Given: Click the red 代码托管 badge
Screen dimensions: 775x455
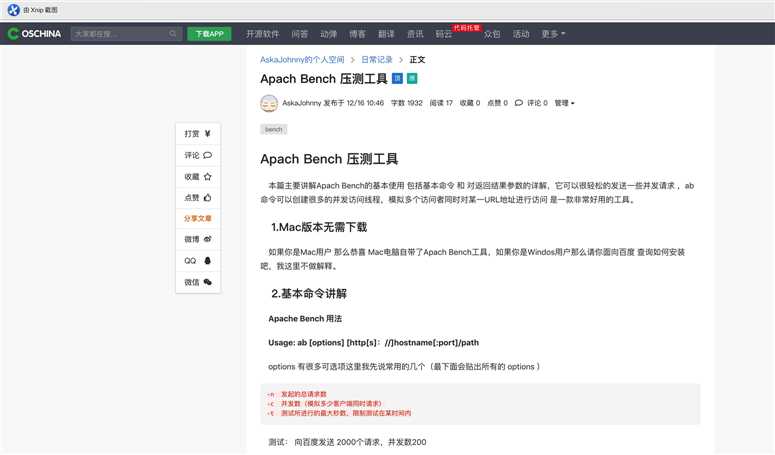Looking at the screenshot, I should [466, 28].
